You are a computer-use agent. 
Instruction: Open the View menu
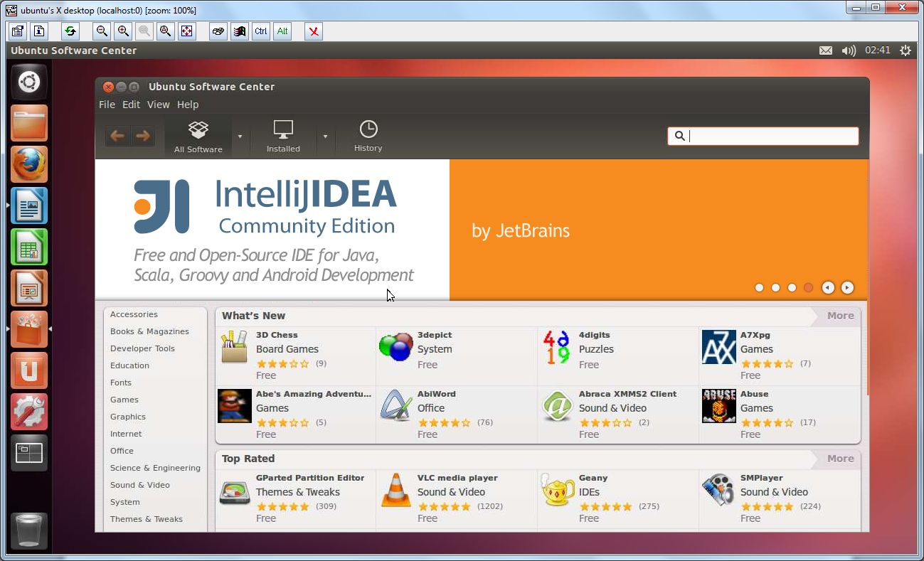click(x=158, y=105)
